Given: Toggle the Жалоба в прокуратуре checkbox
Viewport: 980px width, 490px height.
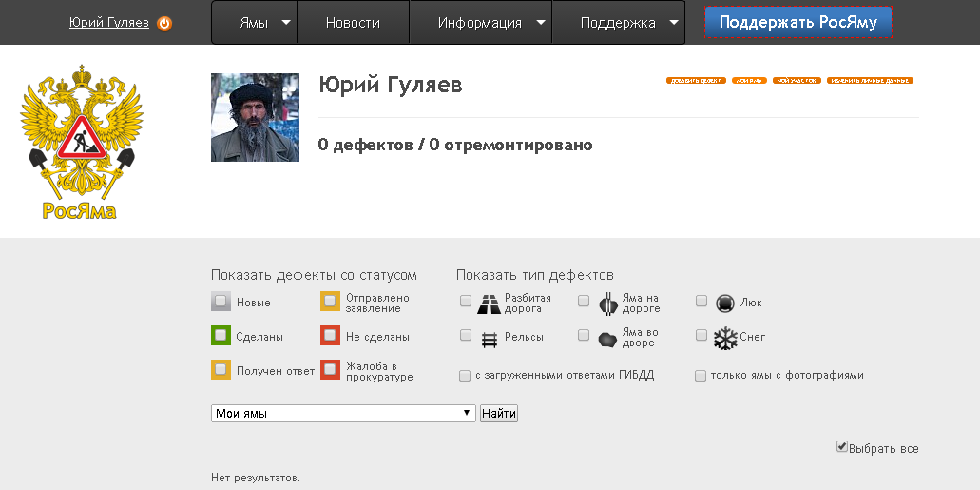Looking at the screenshot, I should (330, 370).
